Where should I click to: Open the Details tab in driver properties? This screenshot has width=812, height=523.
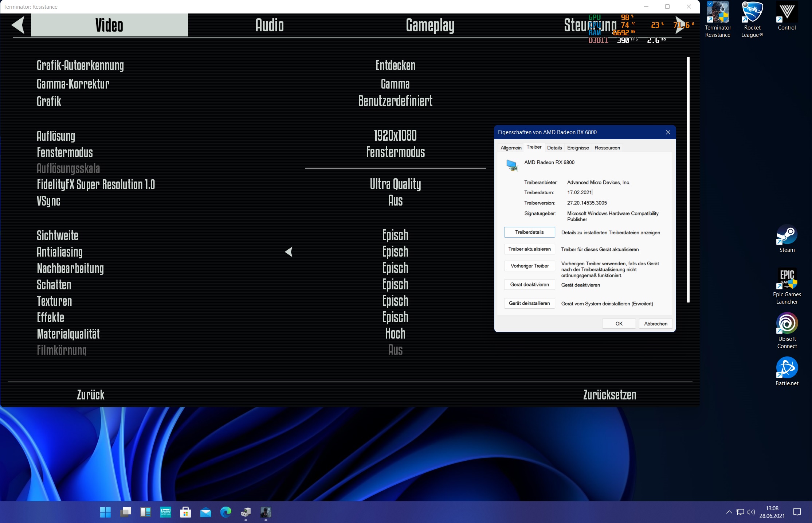pyautogui.click(x=554, y=148)
